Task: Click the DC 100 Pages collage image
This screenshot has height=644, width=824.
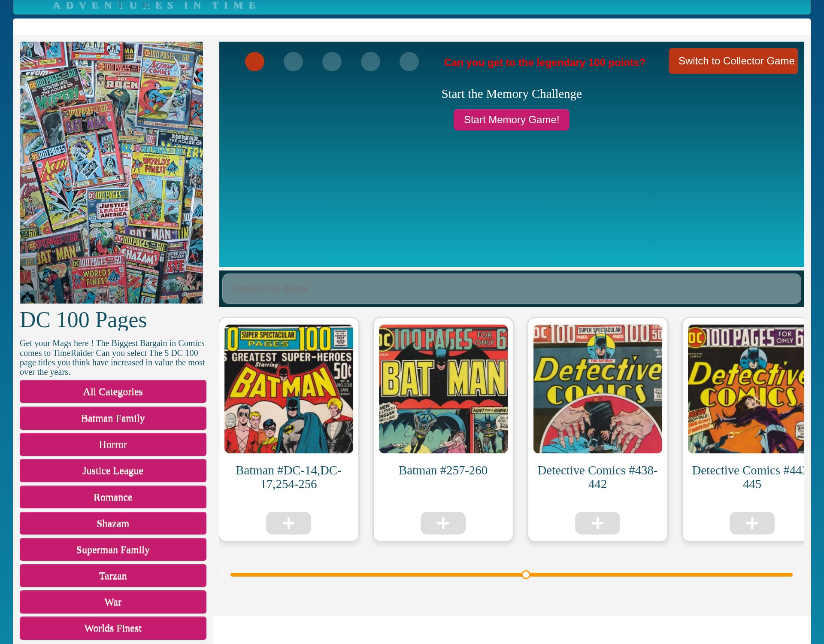Action: click(111, 173)
